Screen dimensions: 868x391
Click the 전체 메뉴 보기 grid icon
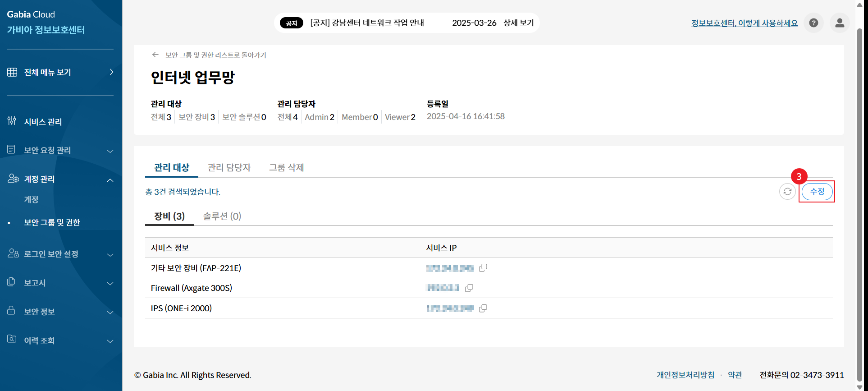click(x=12, y=72)
